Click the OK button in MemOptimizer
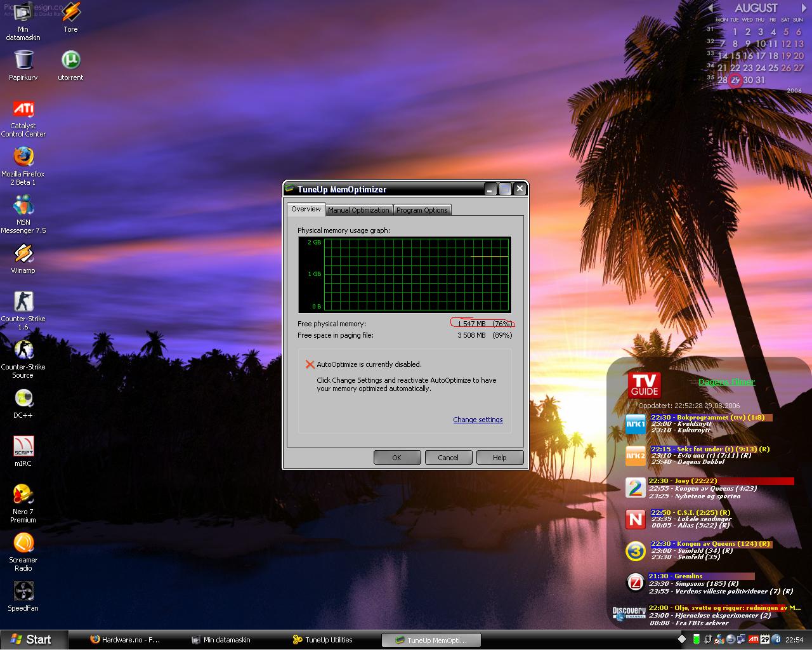Screen dimensions: 812x650 point(397,457)
